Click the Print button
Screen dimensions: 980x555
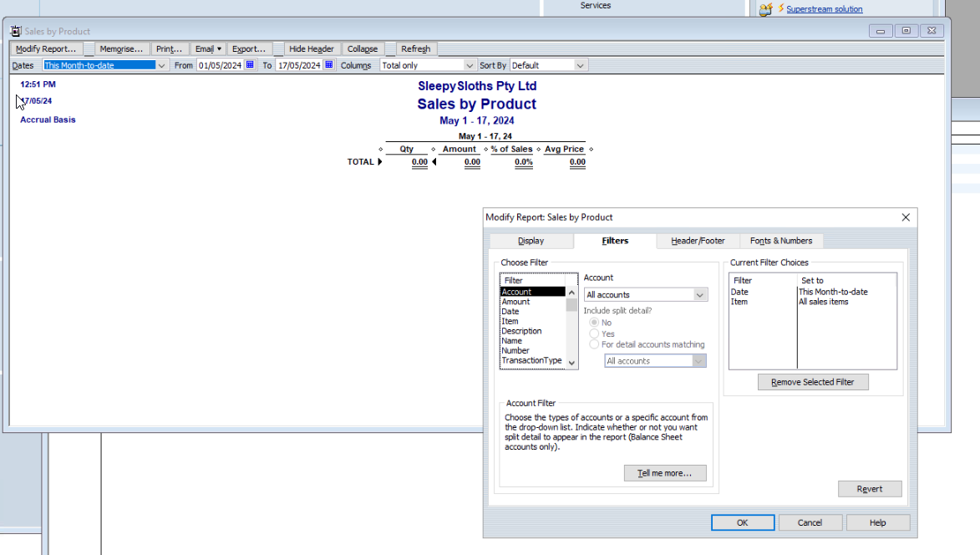(x=169, y=48)
